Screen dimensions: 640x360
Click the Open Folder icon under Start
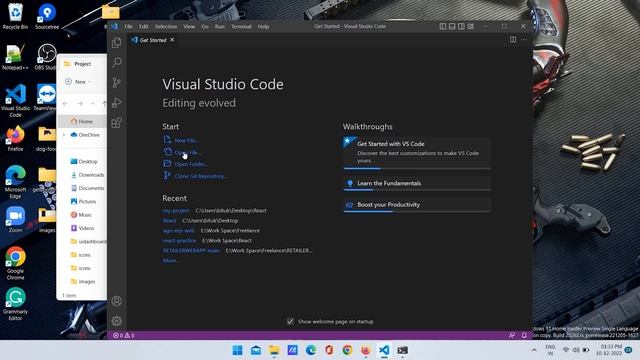coord(167,163)
